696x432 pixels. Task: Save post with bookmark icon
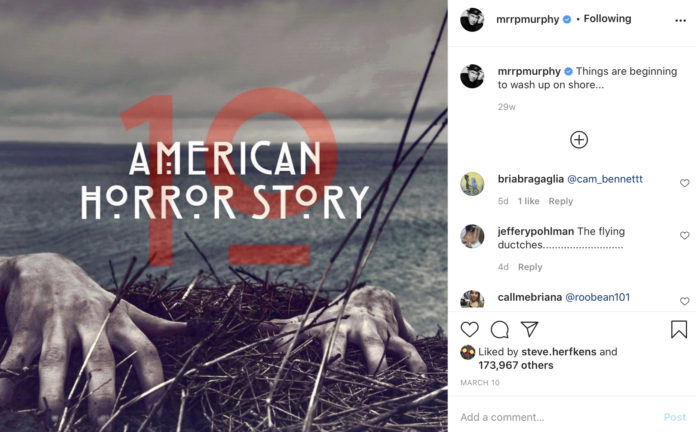point(679,329)
